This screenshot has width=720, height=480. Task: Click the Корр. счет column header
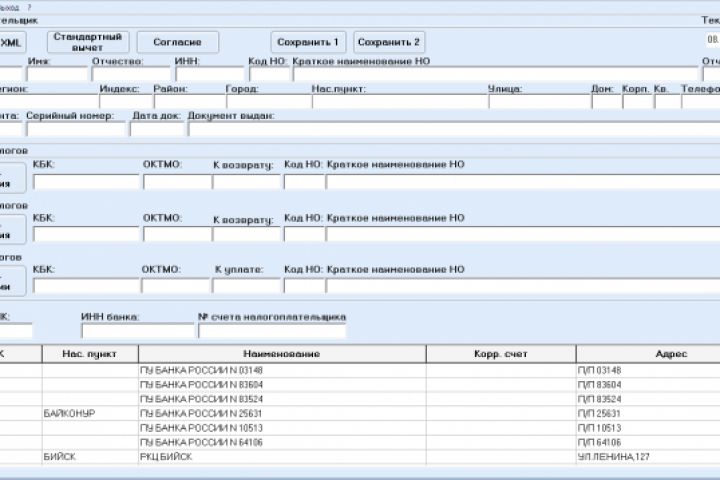pyautogui.click(x=501, y=354)
